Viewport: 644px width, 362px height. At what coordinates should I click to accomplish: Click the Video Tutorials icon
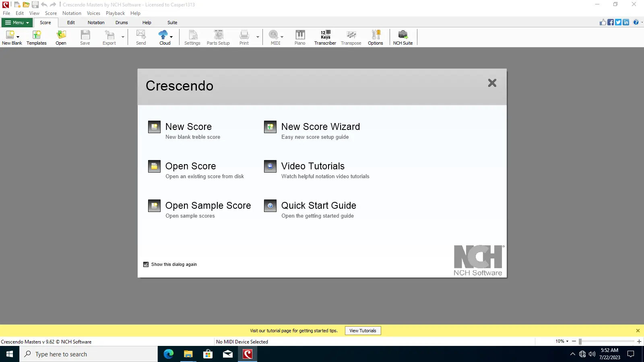270,167
